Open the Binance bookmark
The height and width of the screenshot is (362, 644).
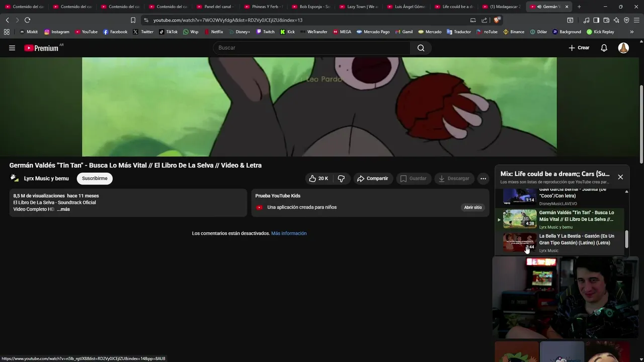(x=513, y=32)
